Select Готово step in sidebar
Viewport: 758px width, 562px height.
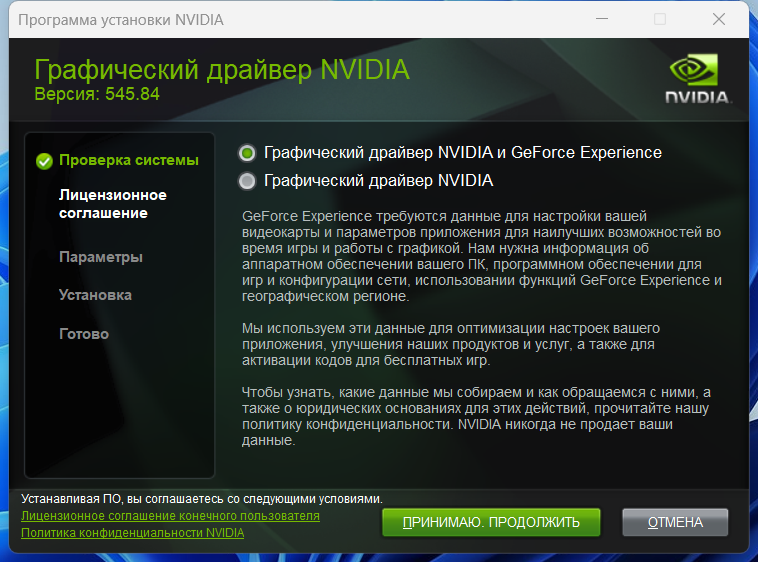coord(84,333)
